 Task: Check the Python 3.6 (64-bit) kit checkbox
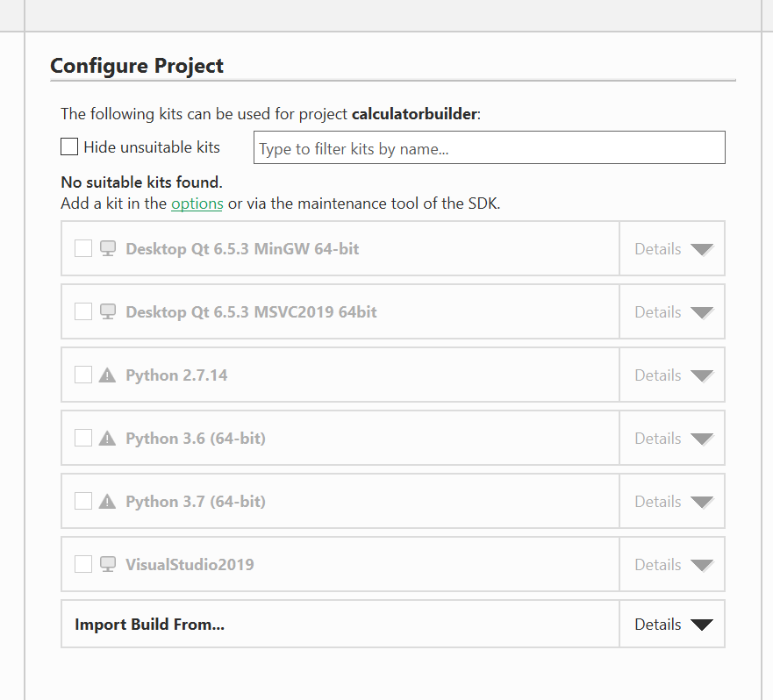tap(83, 438)
